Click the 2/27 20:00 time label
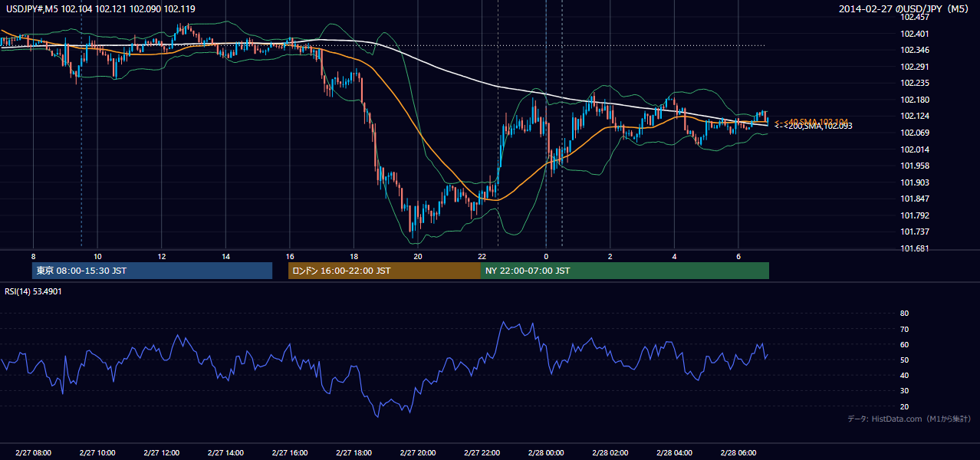Viewport: 980px width, 460px height. pos(418,453)
